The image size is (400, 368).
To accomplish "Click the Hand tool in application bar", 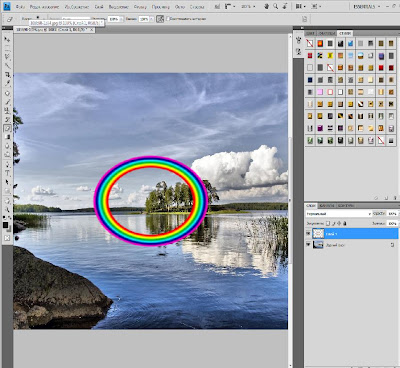I will pos(267,6).
